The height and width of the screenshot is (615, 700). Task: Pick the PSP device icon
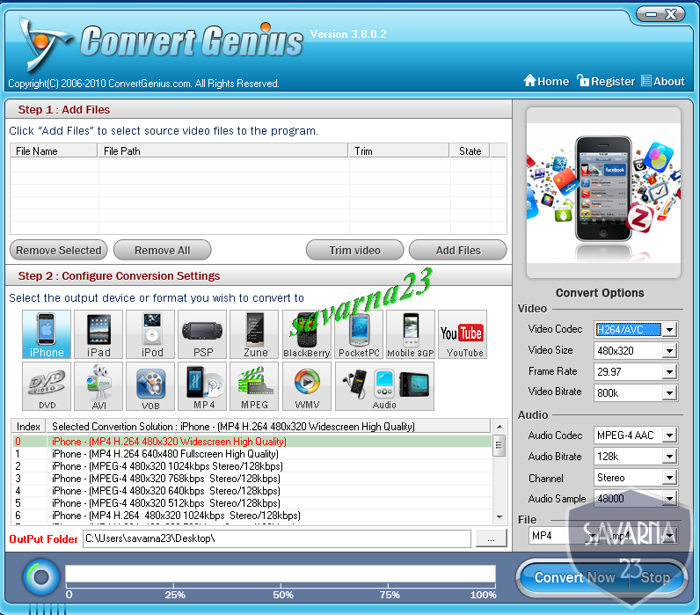[x=202, y=334]
